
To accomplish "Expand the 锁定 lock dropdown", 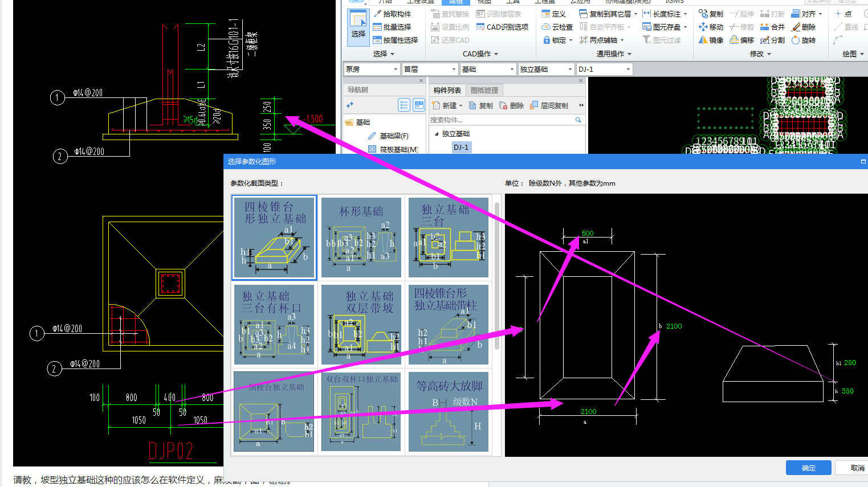I will [570, 40].
